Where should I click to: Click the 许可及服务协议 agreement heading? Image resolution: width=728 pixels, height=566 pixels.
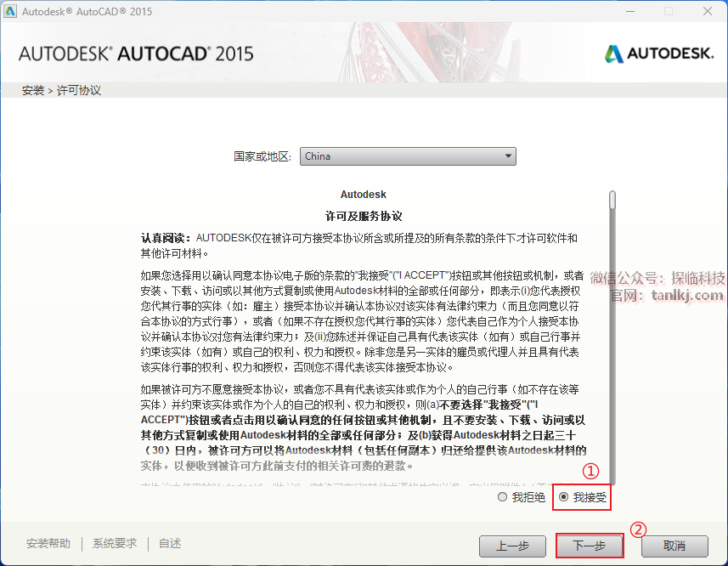364,217
